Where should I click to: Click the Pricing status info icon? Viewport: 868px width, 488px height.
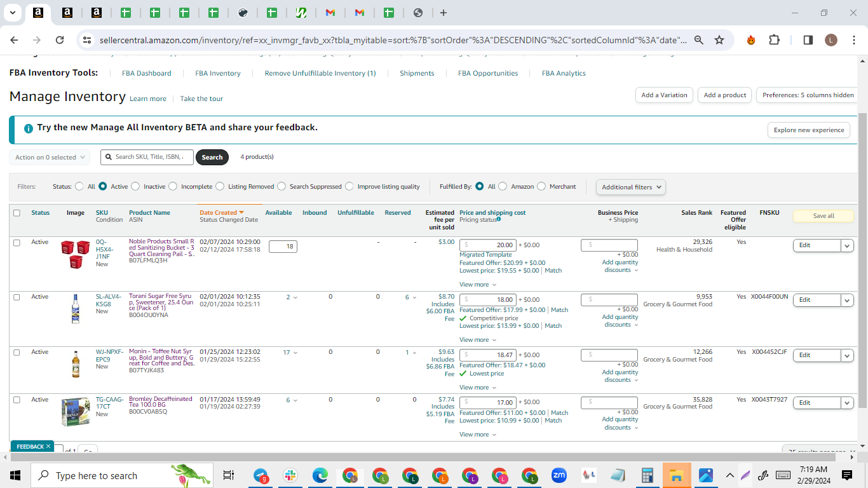tap(499, 219)
